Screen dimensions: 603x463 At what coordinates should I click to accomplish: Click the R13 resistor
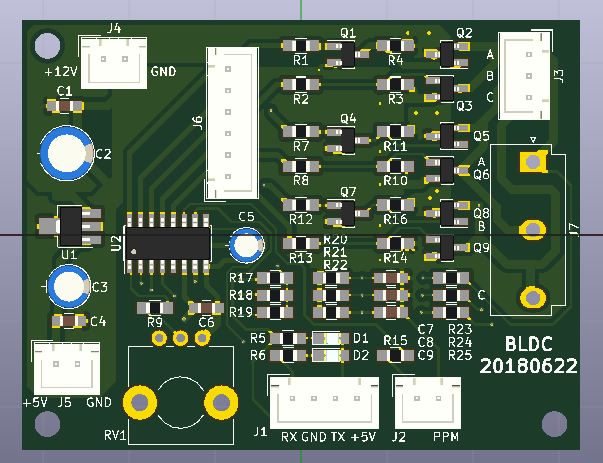click(301, 243)
